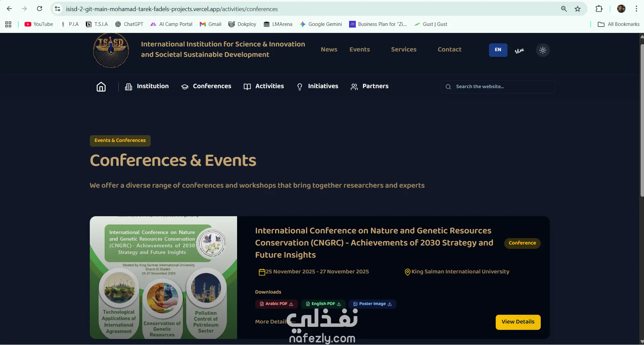Focus the Search the website field

click(x=498, y=87)
